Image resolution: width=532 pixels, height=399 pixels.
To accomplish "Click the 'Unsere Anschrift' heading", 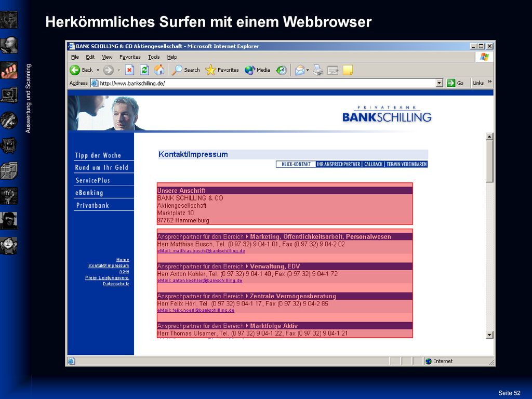I will [x=181, y=191].
